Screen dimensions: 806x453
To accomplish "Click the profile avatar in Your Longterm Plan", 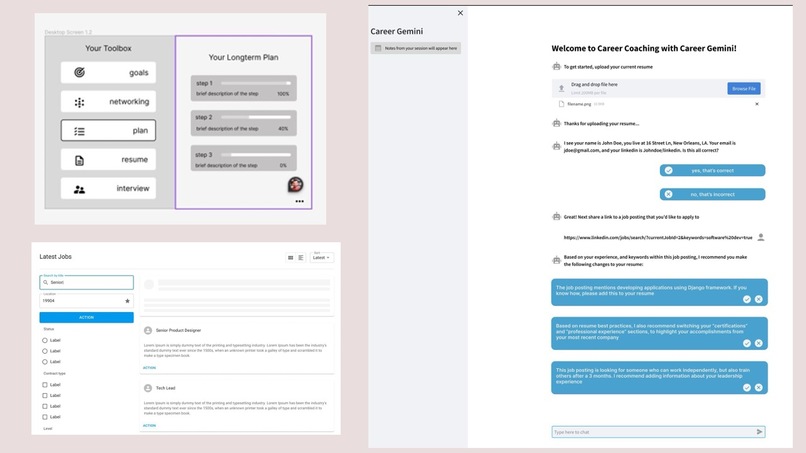I will click(x=295, y=184).
